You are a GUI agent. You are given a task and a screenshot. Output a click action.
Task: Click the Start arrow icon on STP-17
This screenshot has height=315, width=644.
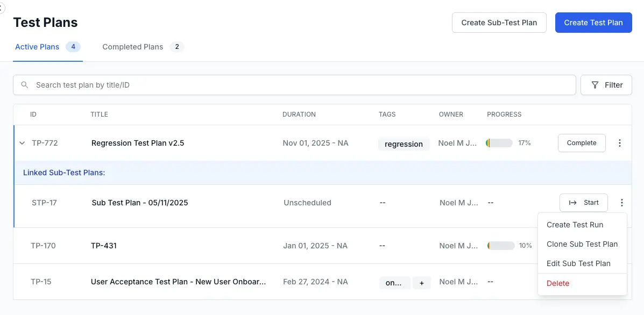tap(572, 203)
